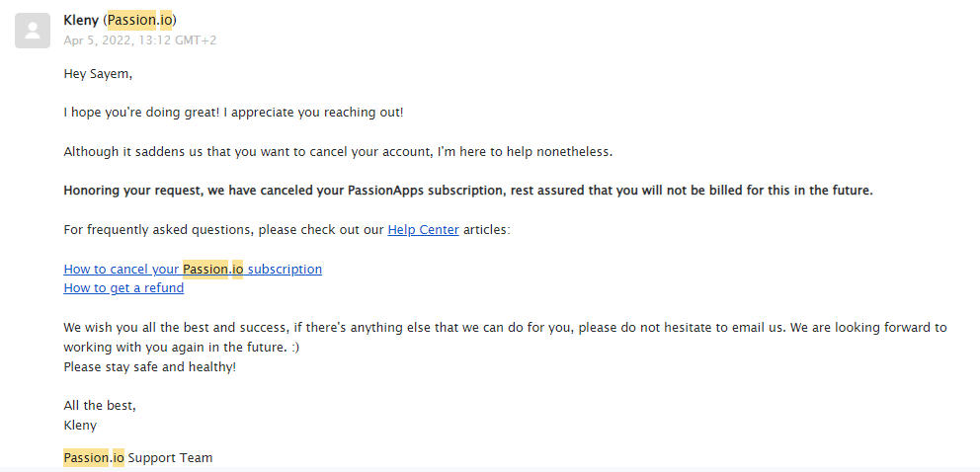Viewport: 980px width, 472px height.
Task: Click the Although it saddens us paragraph
Action: pyautogui.click(x=338, y=151)
